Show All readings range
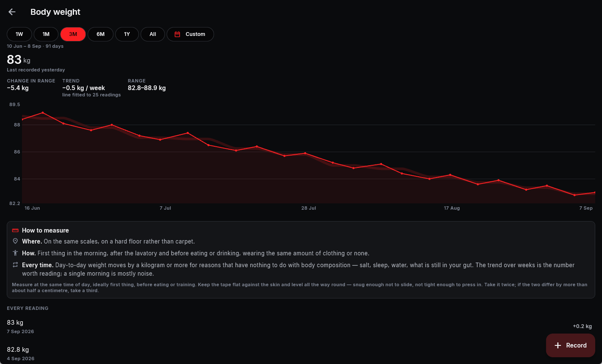 coord(153,34)
